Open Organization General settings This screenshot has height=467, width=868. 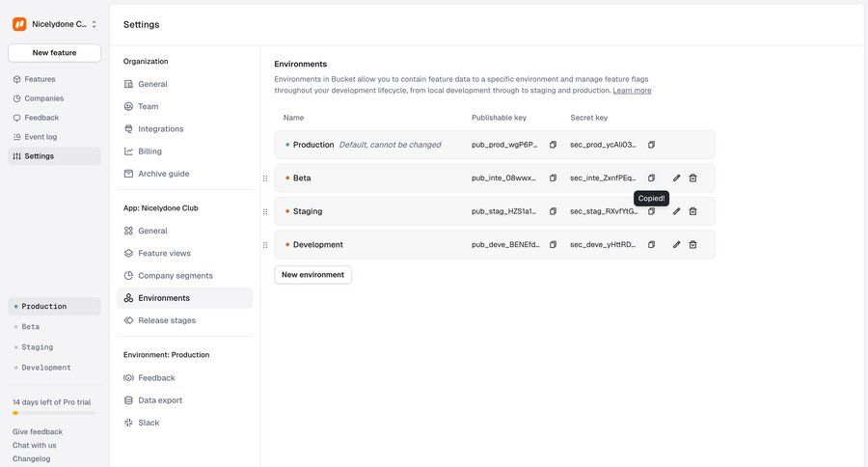[x=185, y=84]
